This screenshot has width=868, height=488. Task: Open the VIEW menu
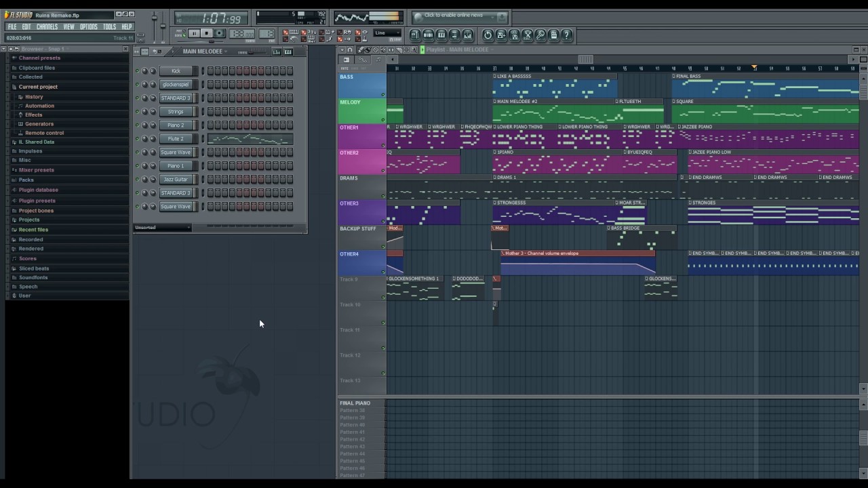[69, 27]
